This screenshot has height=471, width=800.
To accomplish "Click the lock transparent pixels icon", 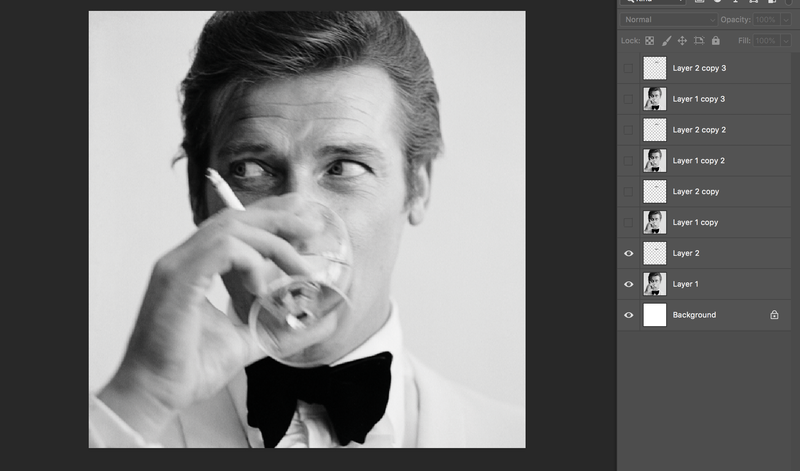I will [649, 41].
